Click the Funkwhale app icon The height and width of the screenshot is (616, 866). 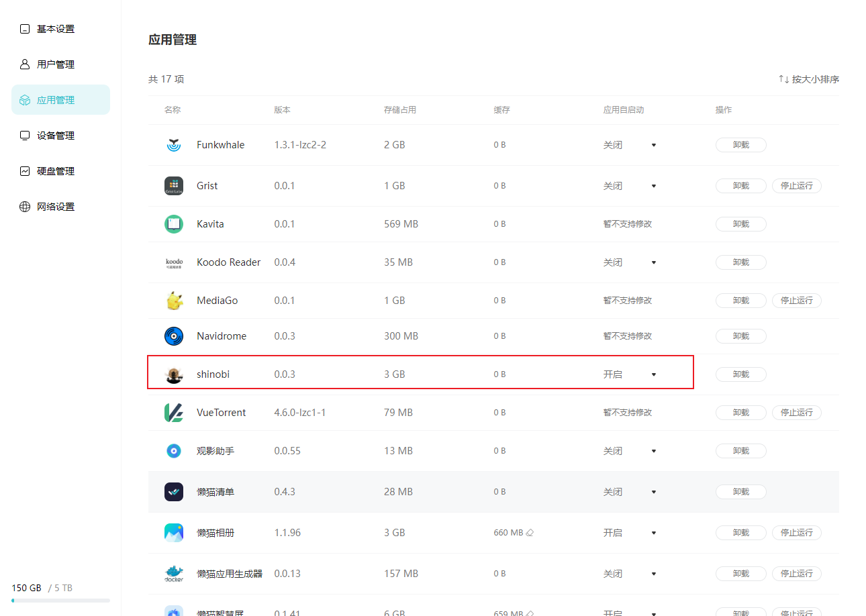point(174,145)
